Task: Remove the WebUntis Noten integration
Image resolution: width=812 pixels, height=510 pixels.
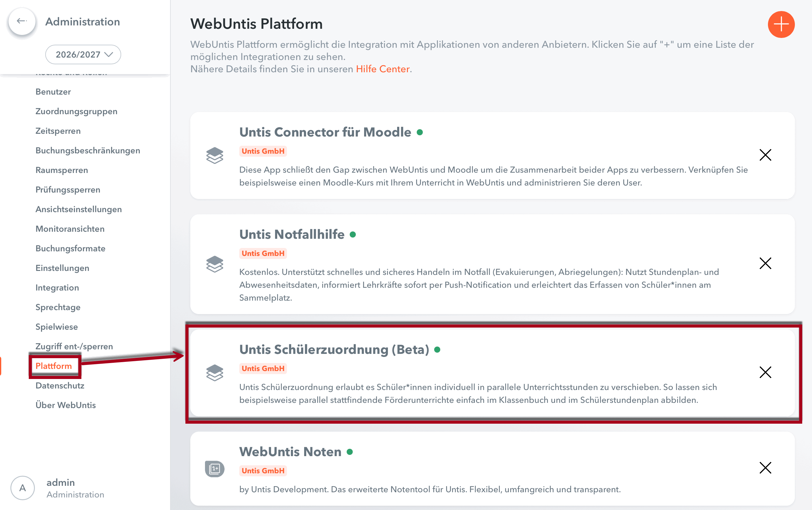Action: 765,467
